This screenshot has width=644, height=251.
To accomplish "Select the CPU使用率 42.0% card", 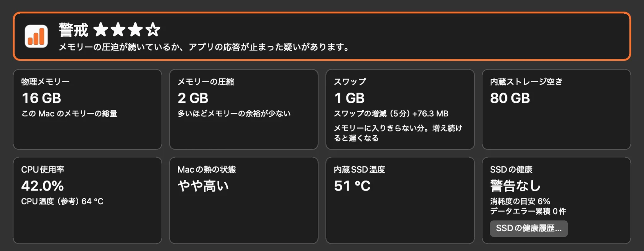I will [87, 200].
